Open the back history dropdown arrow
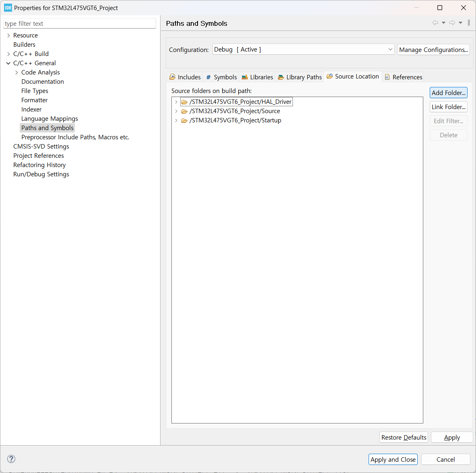The image size is (476, 473). coord(443,23)
